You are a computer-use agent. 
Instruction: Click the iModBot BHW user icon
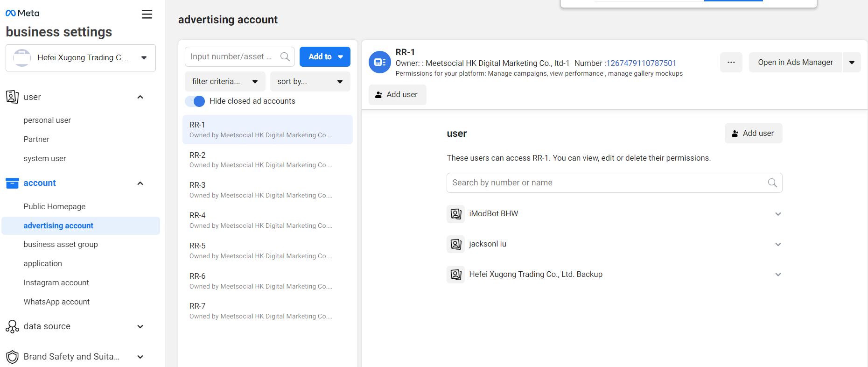456,214
